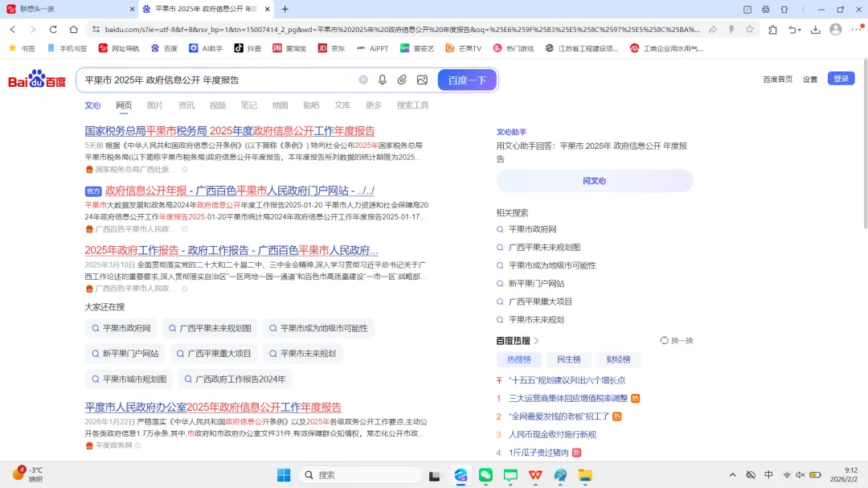Click 百度首页 link
Image resolution: width=868 pixels, height=488 pixels.
click(778, 80)
